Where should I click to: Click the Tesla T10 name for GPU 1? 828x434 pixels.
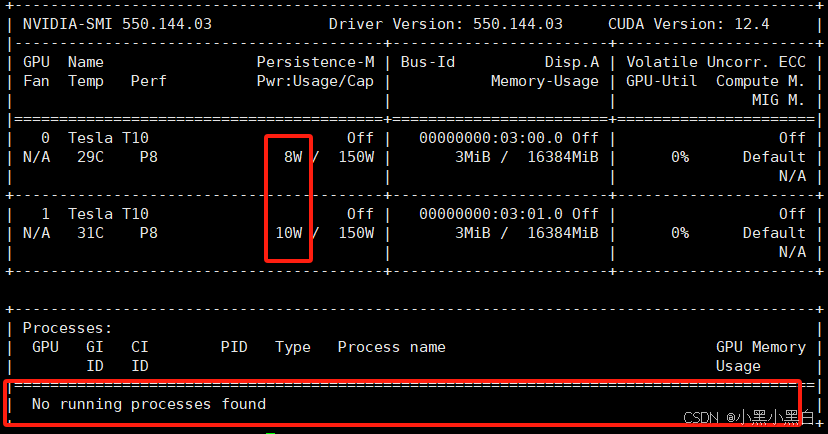[x=108, y=214]
